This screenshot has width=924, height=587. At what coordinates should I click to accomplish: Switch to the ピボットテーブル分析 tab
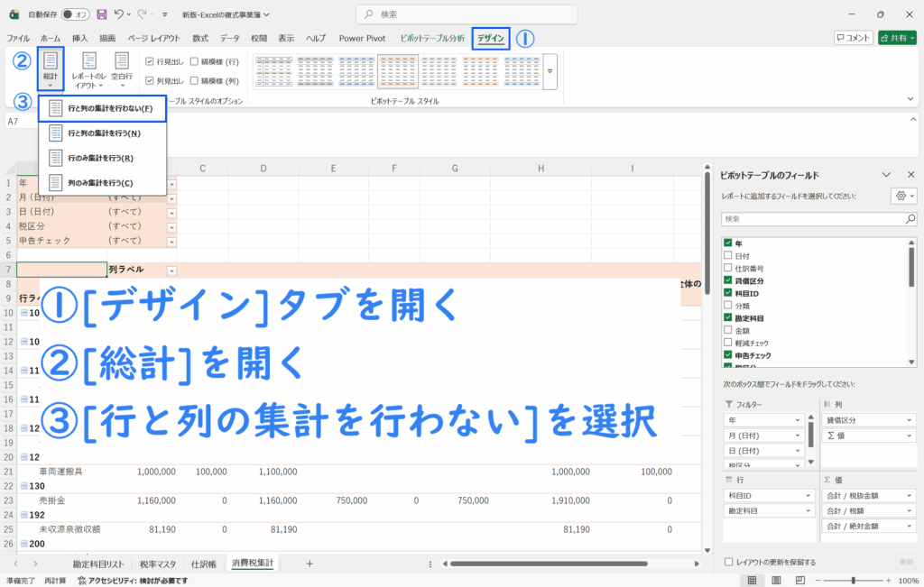pyautogui.click(x=432, y=38)
